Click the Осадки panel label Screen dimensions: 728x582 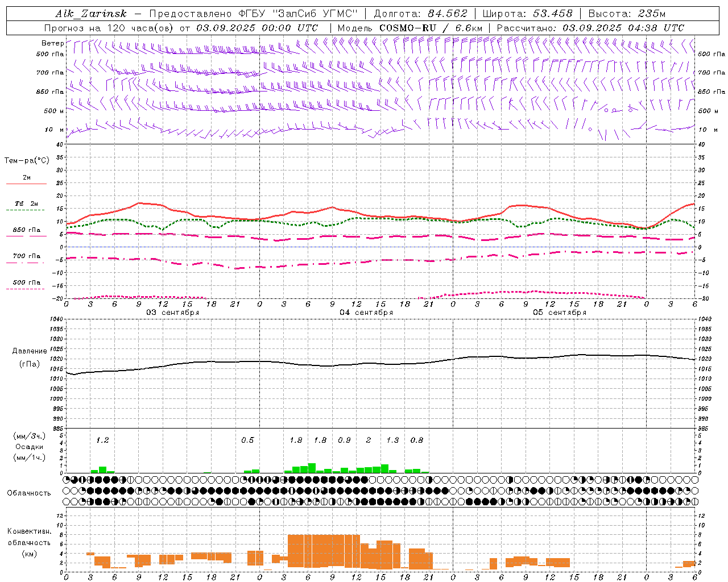click(x=29, y=447)
